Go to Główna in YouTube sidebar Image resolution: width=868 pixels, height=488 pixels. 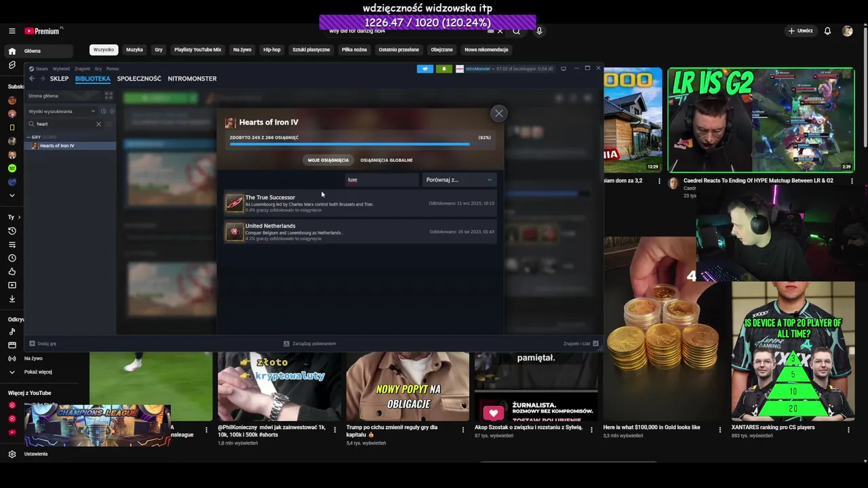[x=40, y=51]
